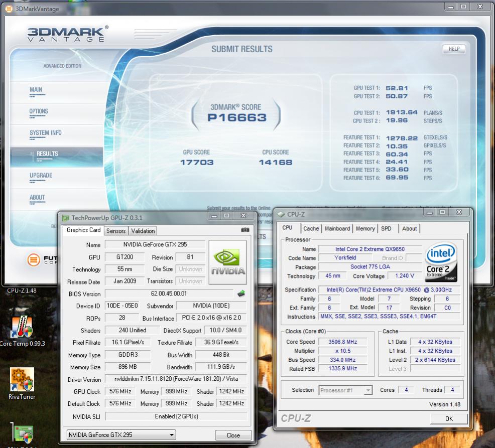This screenshot has width=495, height=448.
Task: Take a screenshot with GPU-Z camera icon
Action: (245, 230)
